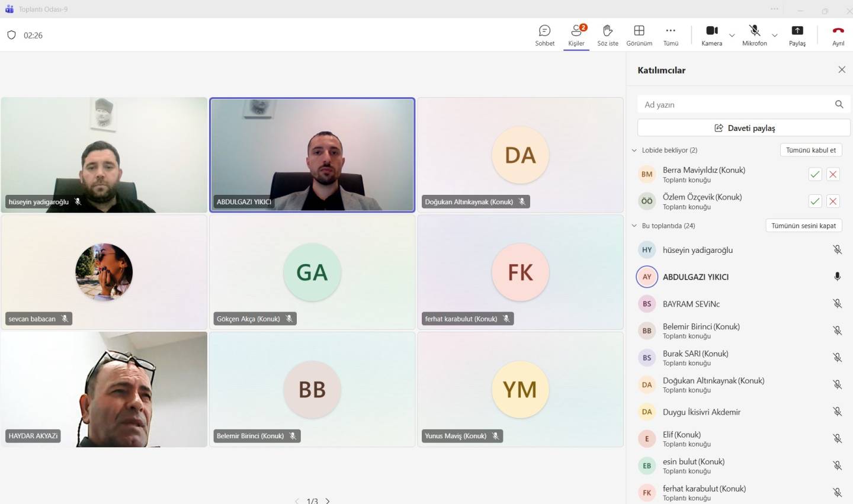
Task: Click Tümünün sesini kapat button
Action: 803,226
